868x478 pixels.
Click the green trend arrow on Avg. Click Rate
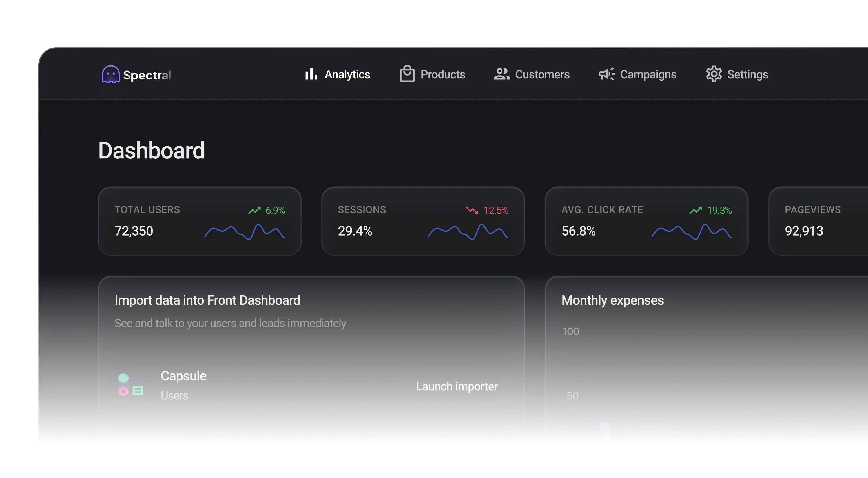click(x=695, y=210)
